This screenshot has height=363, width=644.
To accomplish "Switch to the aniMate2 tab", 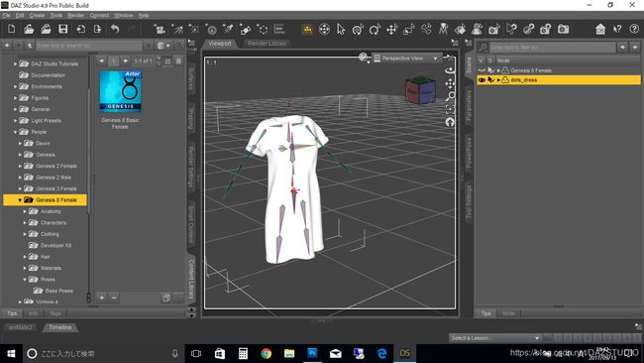I will click(20, 327).
